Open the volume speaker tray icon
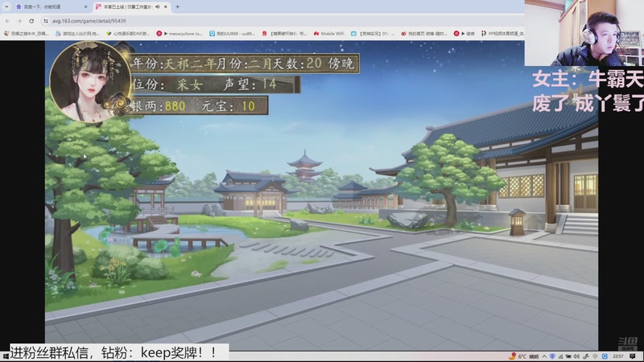Screen dimensions: 644x362 pos(576,356)
